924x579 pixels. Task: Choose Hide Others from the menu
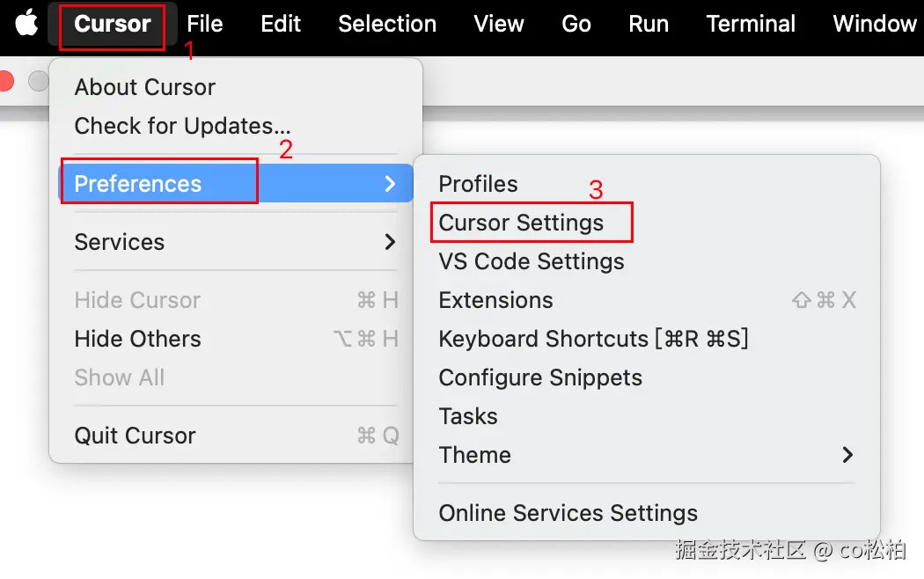click(138, 339)
